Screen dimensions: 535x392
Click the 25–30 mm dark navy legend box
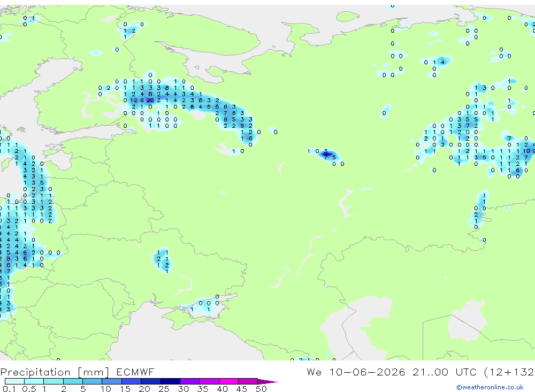tap(170, 381)
